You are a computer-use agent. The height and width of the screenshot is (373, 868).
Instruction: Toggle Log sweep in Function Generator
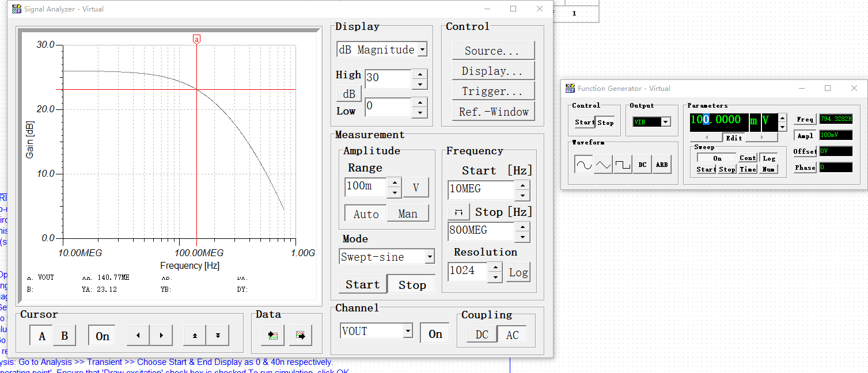(769, 158)
